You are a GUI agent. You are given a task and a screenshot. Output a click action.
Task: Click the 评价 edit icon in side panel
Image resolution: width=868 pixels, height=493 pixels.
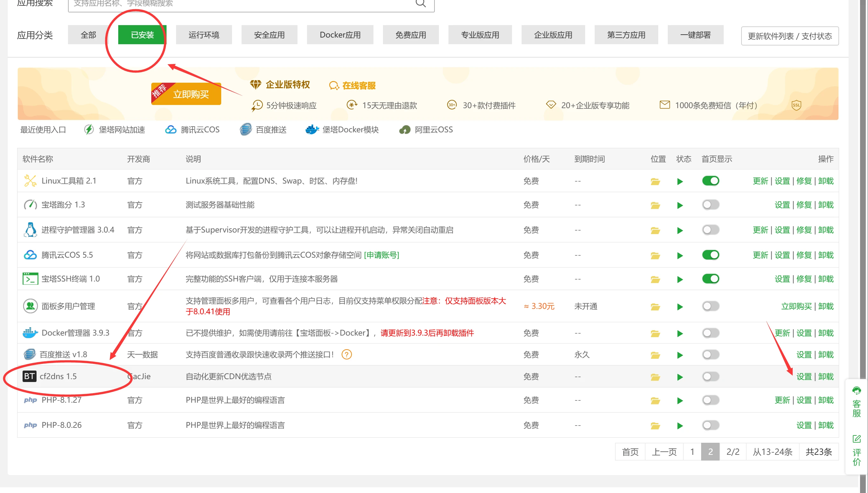(x=857, y=439)
